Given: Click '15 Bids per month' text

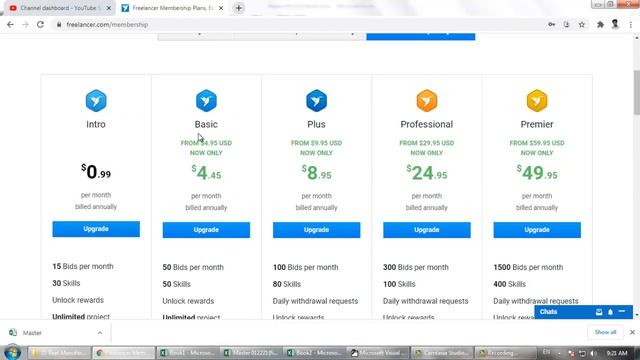Looking at the screenshot, I should pyautogui.click(x=83, y=266).
